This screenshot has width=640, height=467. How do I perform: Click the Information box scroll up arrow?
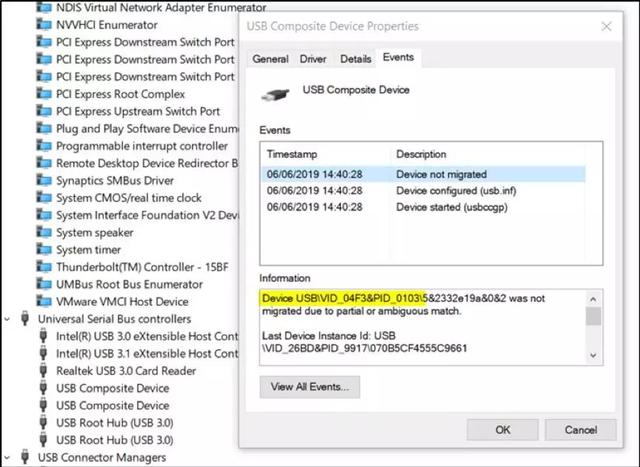point(593,299)
